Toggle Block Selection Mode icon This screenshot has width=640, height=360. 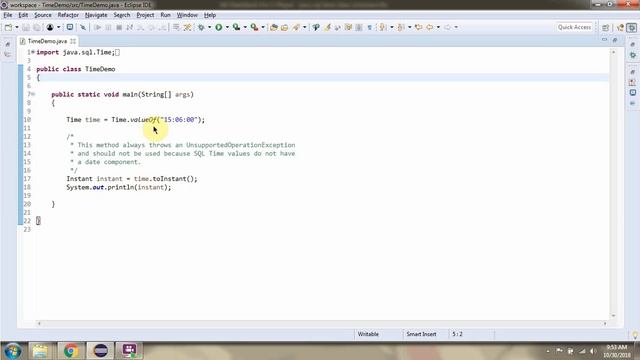359,27
